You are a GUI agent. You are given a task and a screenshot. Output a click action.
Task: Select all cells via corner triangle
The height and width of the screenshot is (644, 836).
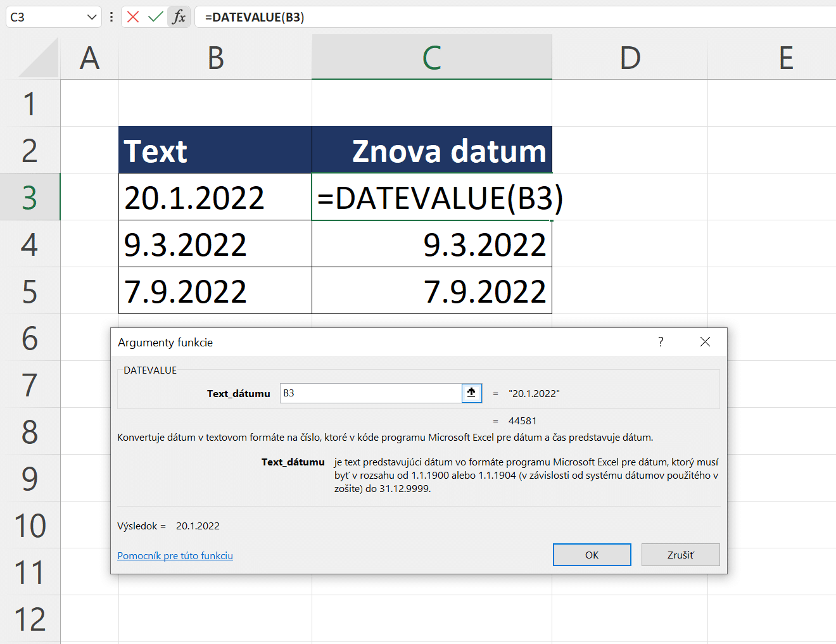click(38, 57)
